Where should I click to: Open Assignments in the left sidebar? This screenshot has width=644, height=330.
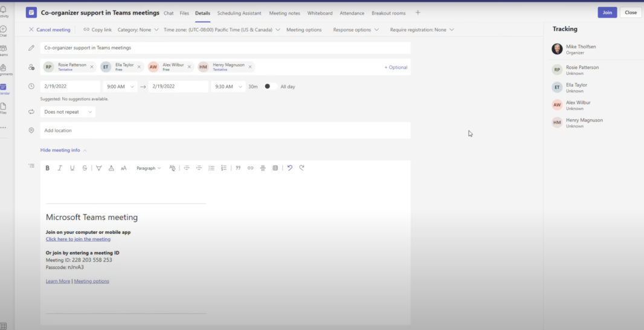click(x=4, y=70)
